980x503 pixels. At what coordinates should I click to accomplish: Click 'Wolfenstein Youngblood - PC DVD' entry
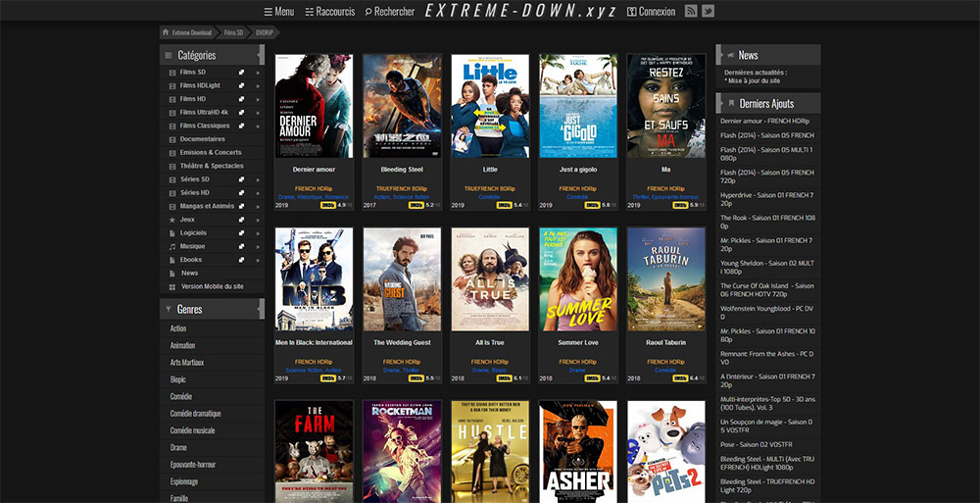(767, 313)
